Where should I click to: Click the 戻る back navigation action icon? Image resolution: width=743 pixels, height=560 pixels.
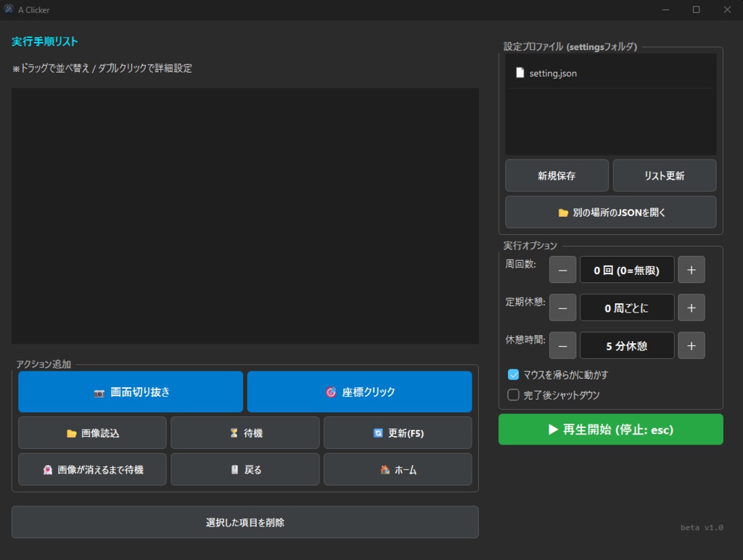(x=237, y=469)
